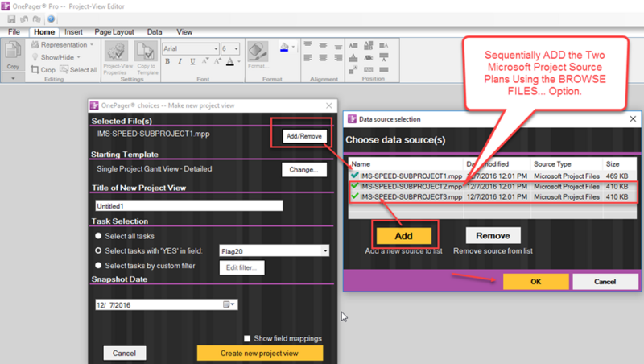The width and height of the screenshot is (644, 364).
Task: Click Edit filter... button
Action: 242,267
